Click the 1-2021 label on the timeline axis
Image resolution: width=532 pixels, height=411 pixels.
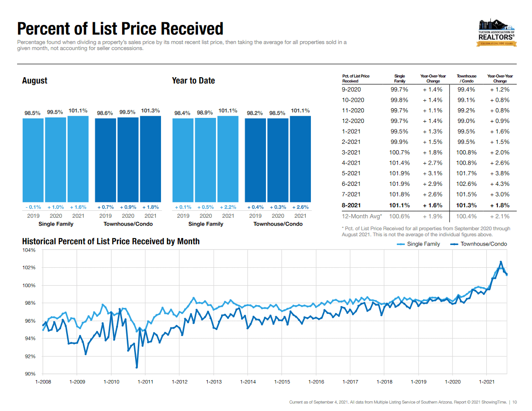click(486, 382)
